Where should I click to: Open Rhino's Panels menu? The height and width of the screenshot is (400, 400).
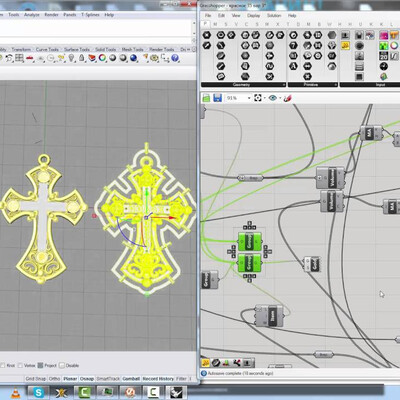pos(70,15)
